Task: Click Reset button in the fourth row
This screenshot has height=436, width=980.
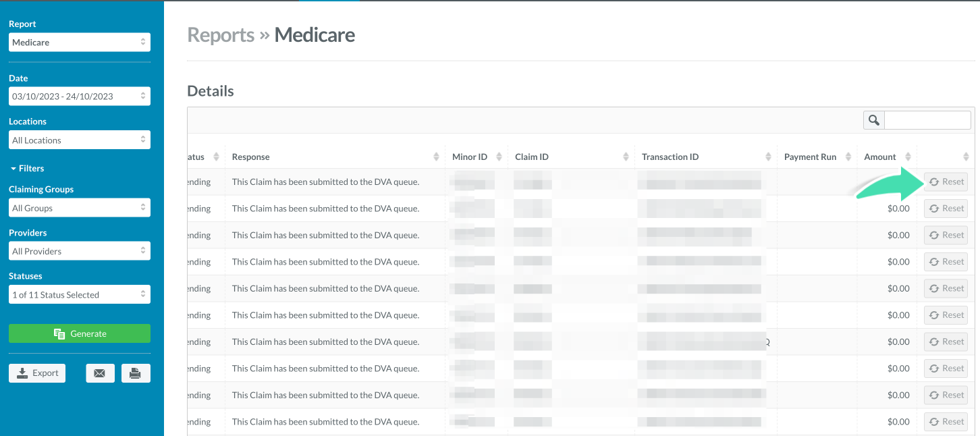Action: tap(946, 262)
